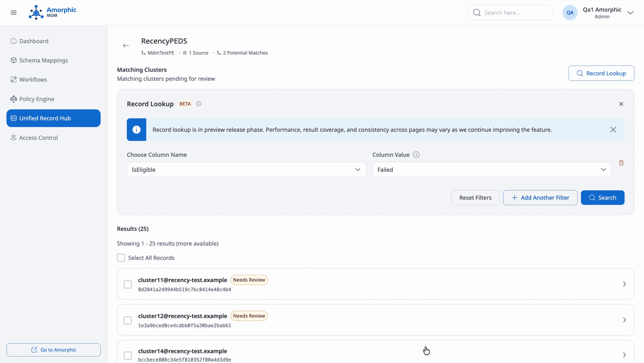
Task: Toggle the Select All Records checkbox
Action: coord(121,258)
